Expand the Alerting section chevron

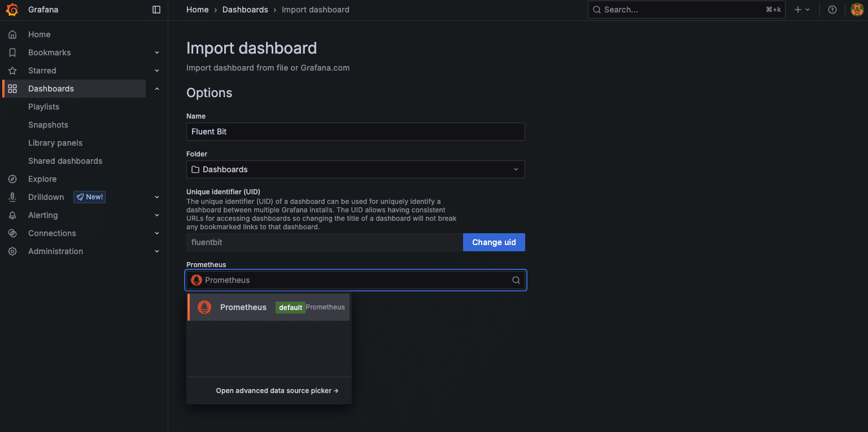(x=157, y=215)
